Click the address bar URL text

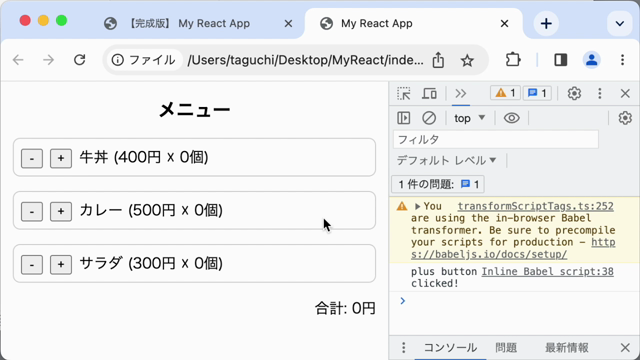coord(305,60)
